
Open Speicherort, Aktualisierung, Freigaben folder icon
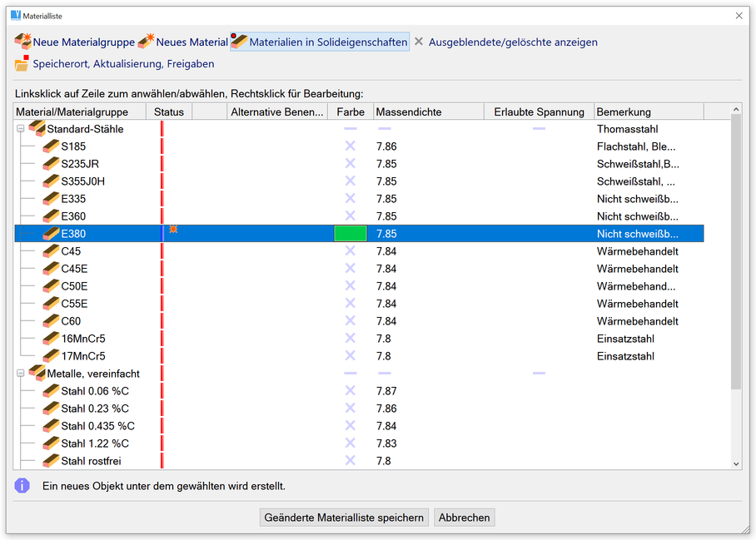pyautogui.click(x=22, y=63)
